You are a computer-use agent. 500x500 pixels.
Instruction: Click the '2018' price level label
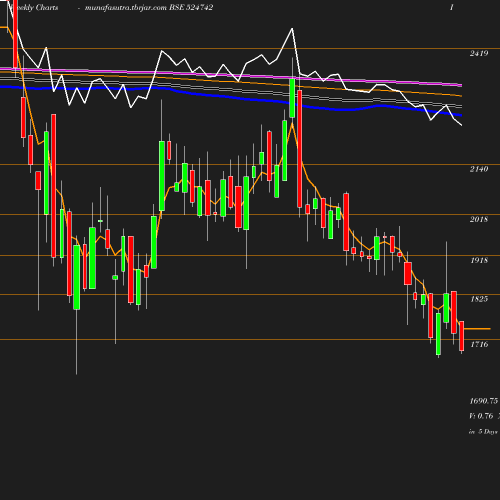point(479,219)
